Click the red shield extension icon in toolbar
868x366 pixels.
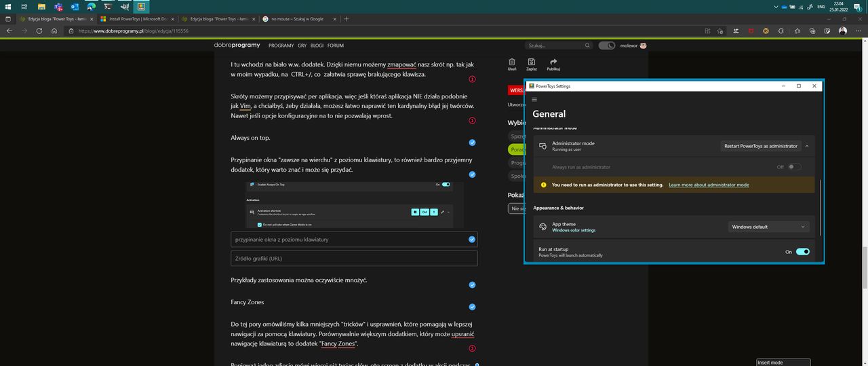[x=751, y=31]
